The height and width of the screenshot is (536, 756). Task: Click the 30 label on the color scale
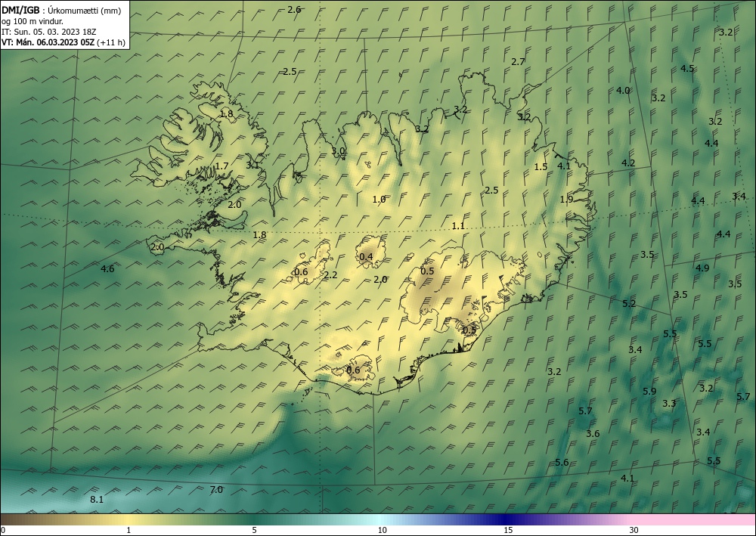point(634,530)
